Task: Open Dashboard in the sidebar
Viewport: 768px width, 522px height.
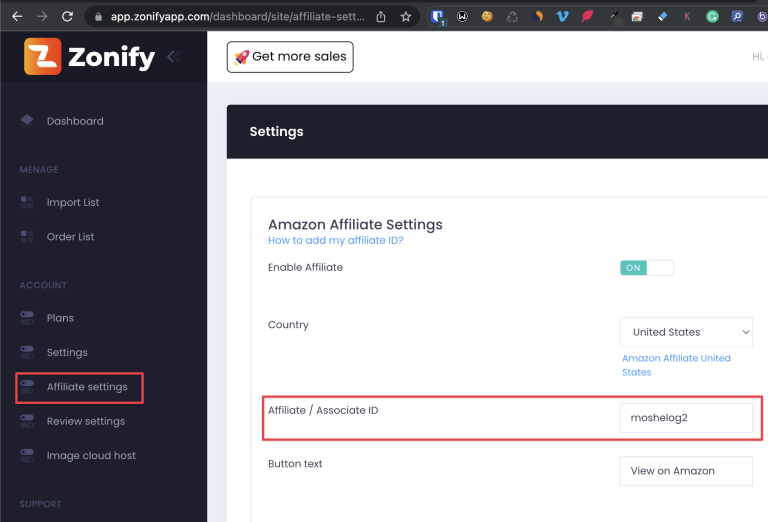Action: coord(75,121)
